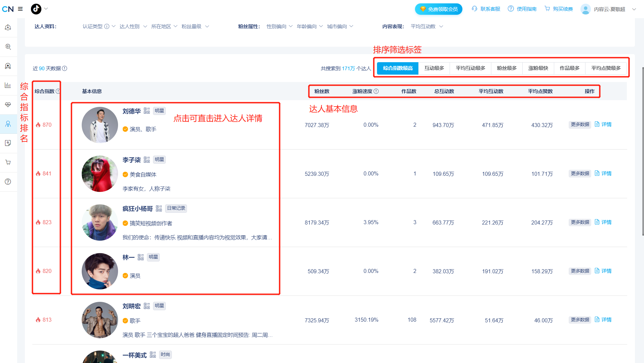The height and width of the screenshot is (363, 644).
Task: Click 更多数据 for 刘德华
Action: [x=580, y=125]
